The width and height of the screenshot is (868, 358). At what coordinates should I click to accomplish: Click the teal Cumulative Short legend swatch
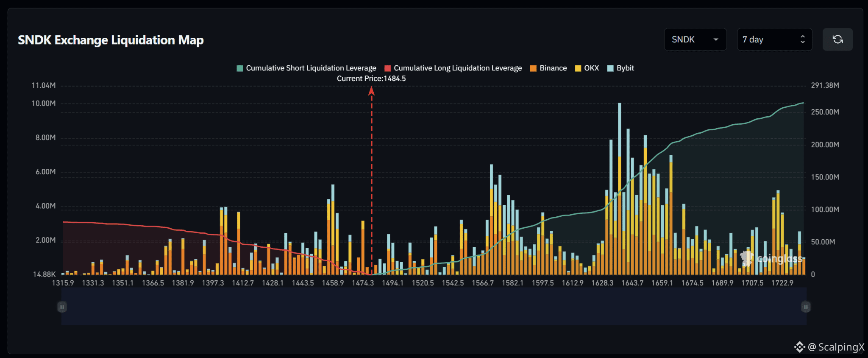(x=240, y=68)
